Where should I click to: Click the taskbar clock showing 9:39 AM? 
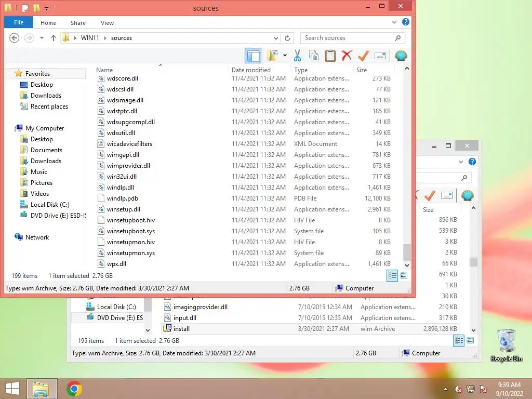[509, 385]
